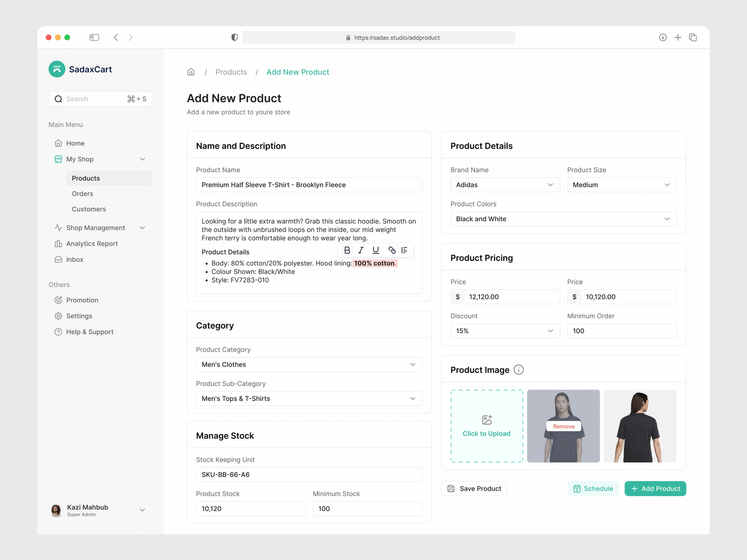Open Orders in the sidebar
This screenshot has height=560, width=747.
click(83, 194)
